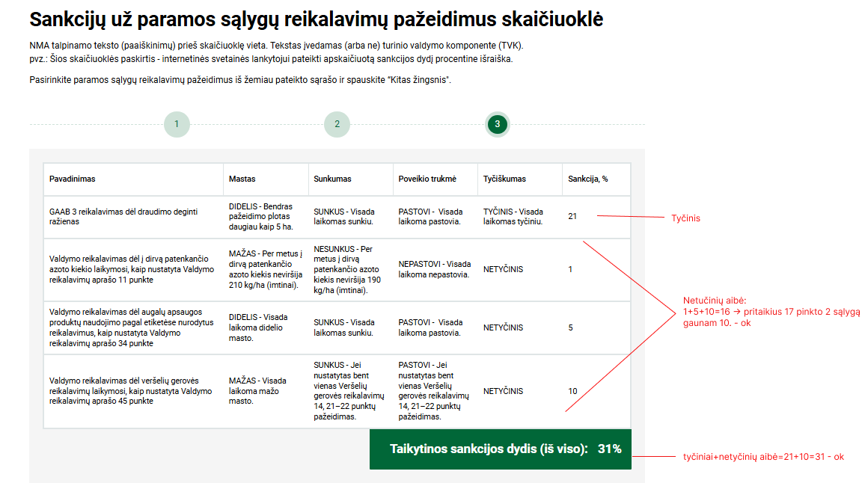Click the active step 3 circle
The width and height of the screenshot is (868, 483).
click(497, 124)
